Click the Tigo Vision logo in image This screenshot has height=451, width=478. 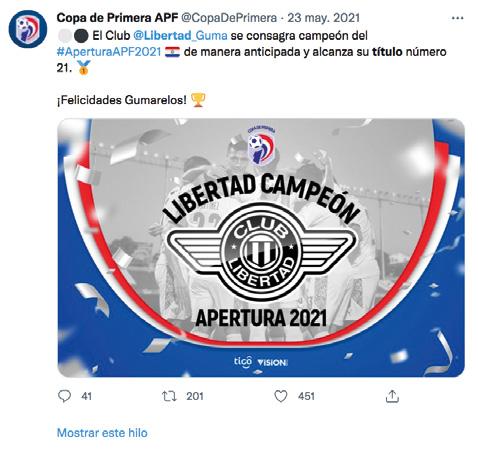pos(260,362)
